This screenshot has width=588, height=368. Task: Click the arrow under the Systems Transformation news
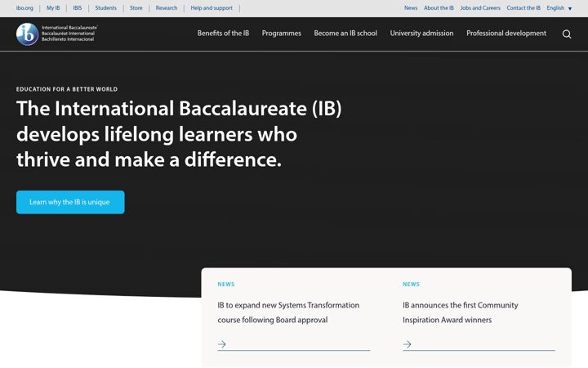222,344
